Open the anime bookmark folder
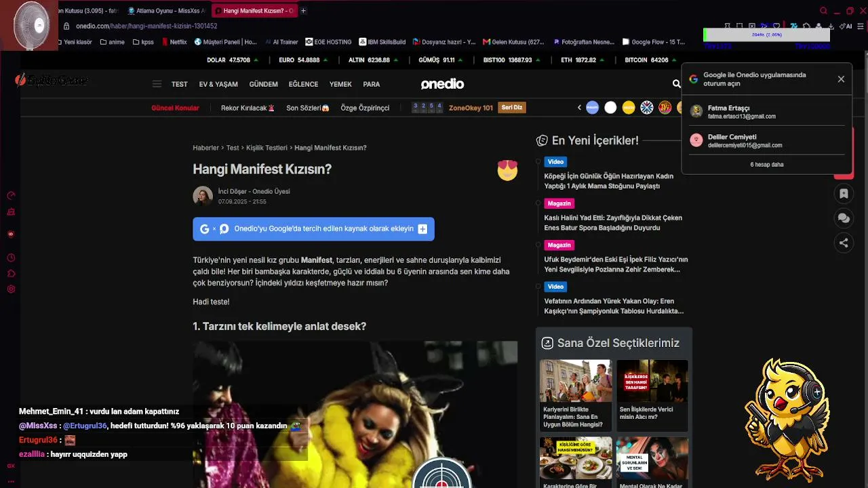The width and height of the screenshot is (868, 488). click(x=112, y=42)
